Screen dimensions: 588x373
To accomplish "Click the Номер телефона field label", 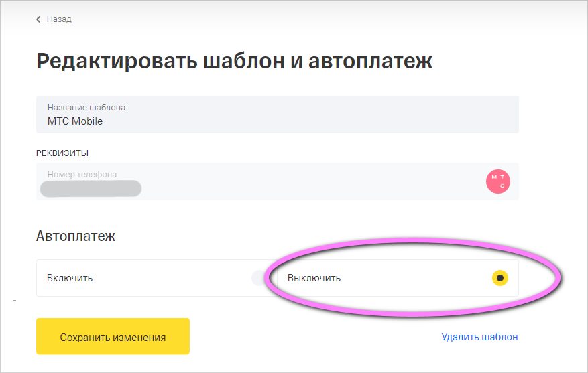I will coord(82,174).
